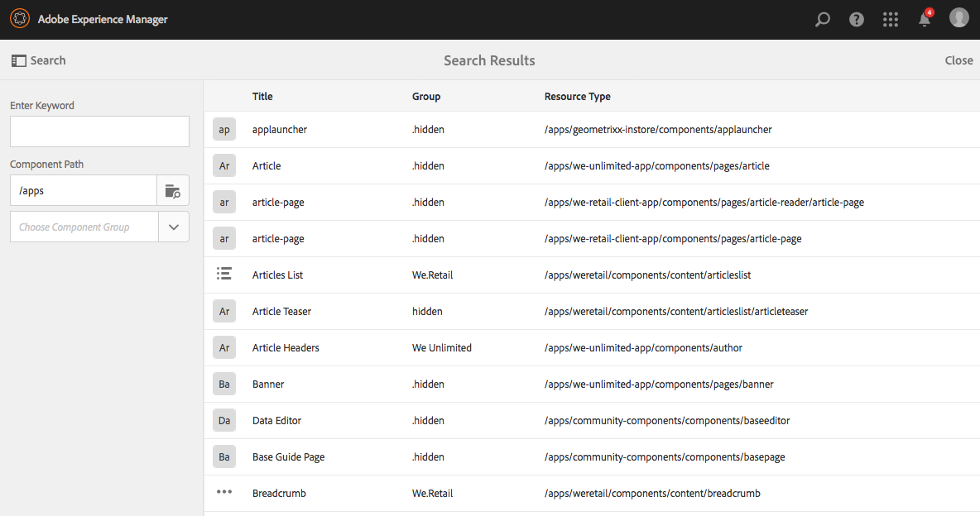Click icon of article-page row under pages/article-page

[x=224, y=238]
